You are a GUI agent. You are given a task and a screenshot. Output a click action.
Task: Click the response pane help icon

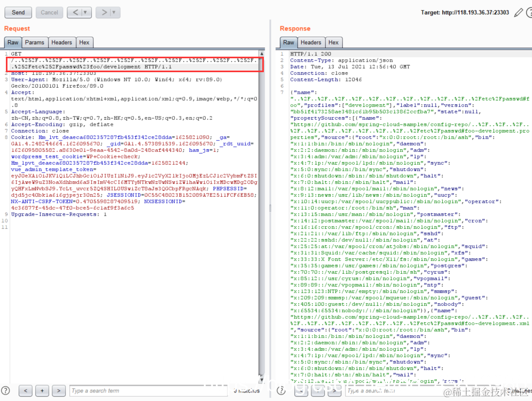[281, 390]
